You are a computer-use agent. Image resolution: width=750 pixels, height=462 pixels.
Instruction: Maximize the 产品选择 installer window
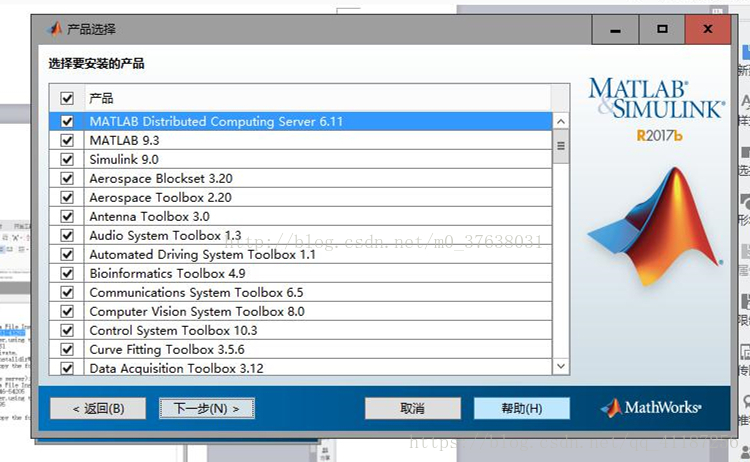(x=662, y=30)
